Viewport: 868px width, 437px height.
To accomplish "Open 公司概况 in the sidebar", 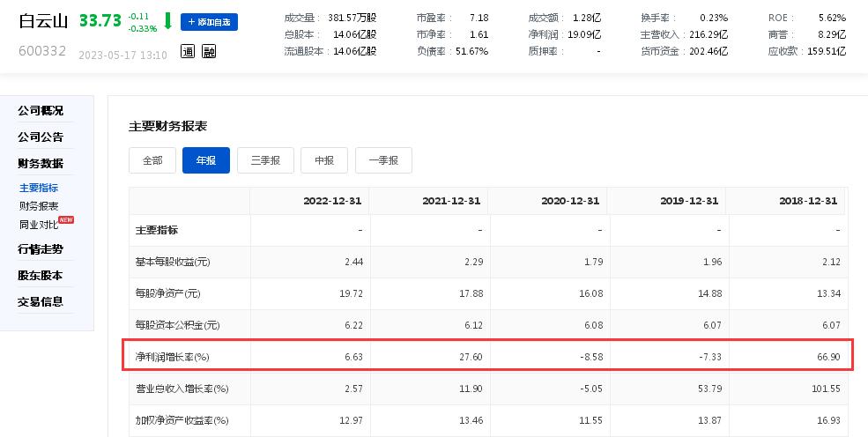I will coord(41,111).
